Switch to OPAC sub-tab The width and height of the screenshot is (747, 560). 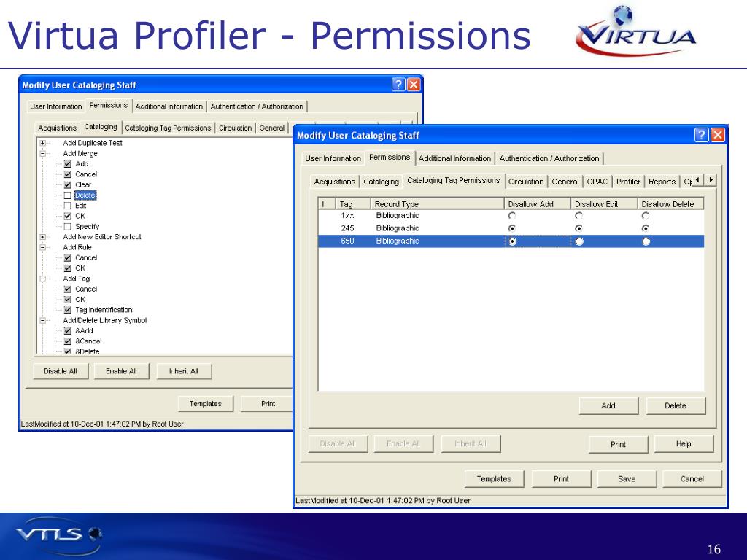pyautogui.click(x=597, y=182)
